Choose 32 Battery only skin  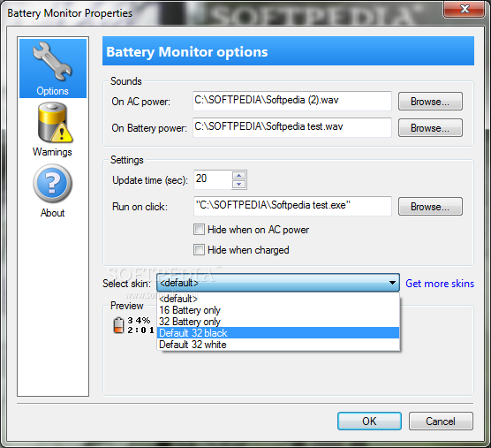[x=278, y=322]
